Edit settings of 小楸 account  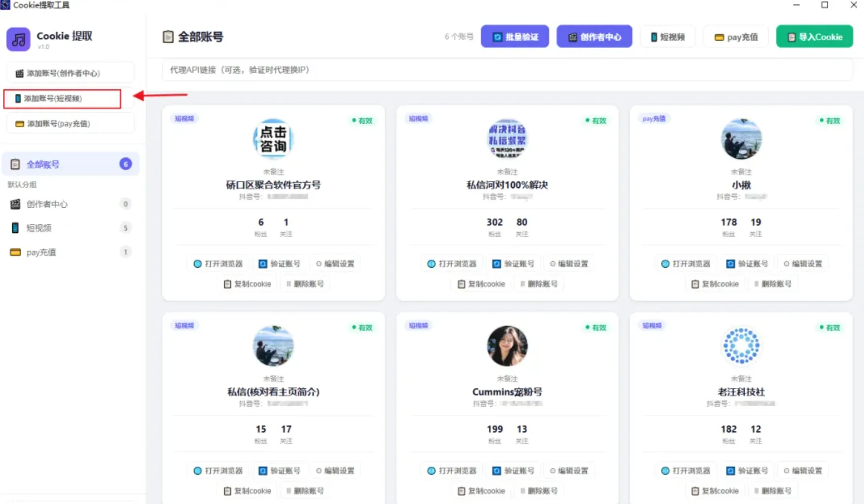(x=803, y=264)
